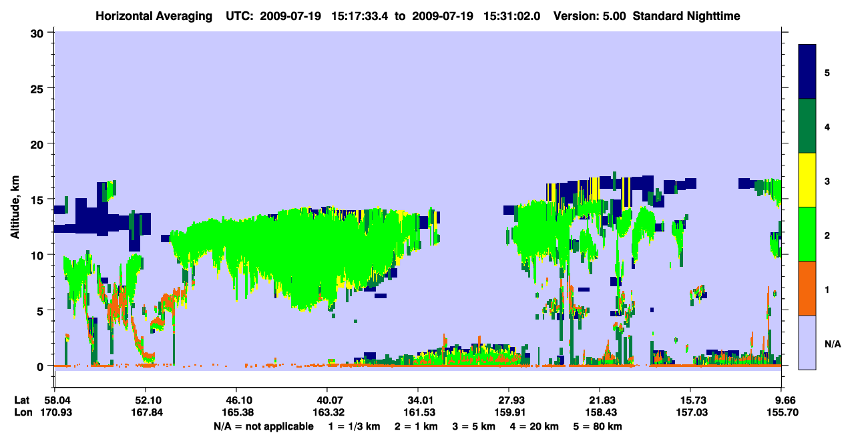Viewport: 868px width, 445px height.
Task: Click the longitude value 159.91
Action: click(509, 412)
